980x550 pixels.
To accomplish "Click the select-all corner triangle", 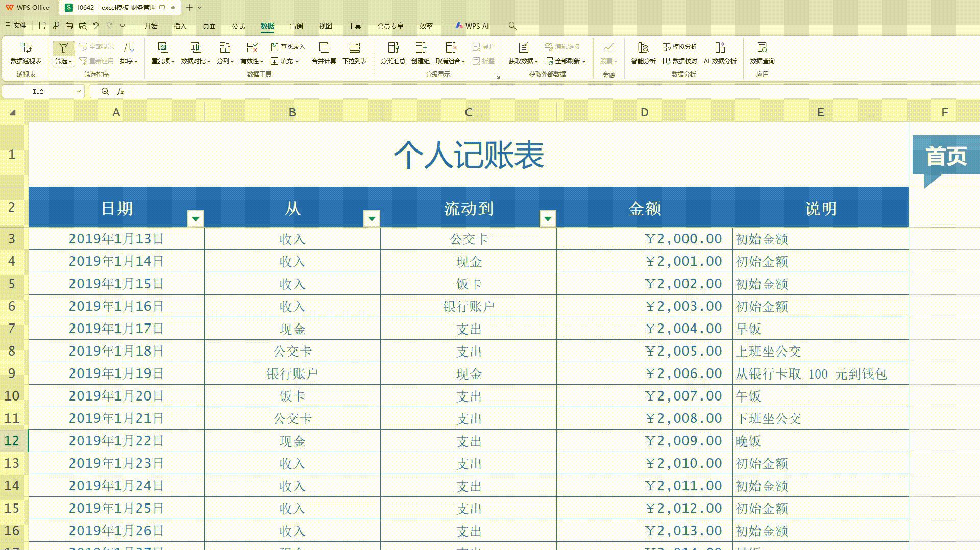I will pyautogui.click(x=13, y=112).
